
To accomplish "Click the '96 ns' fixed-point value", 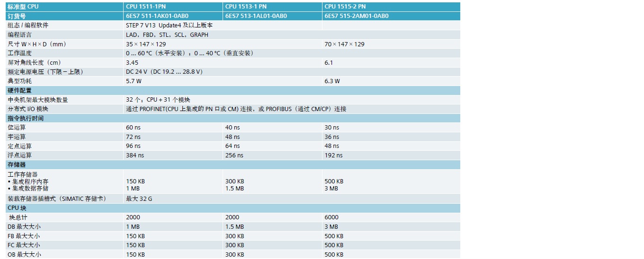I will pos(133,146).
